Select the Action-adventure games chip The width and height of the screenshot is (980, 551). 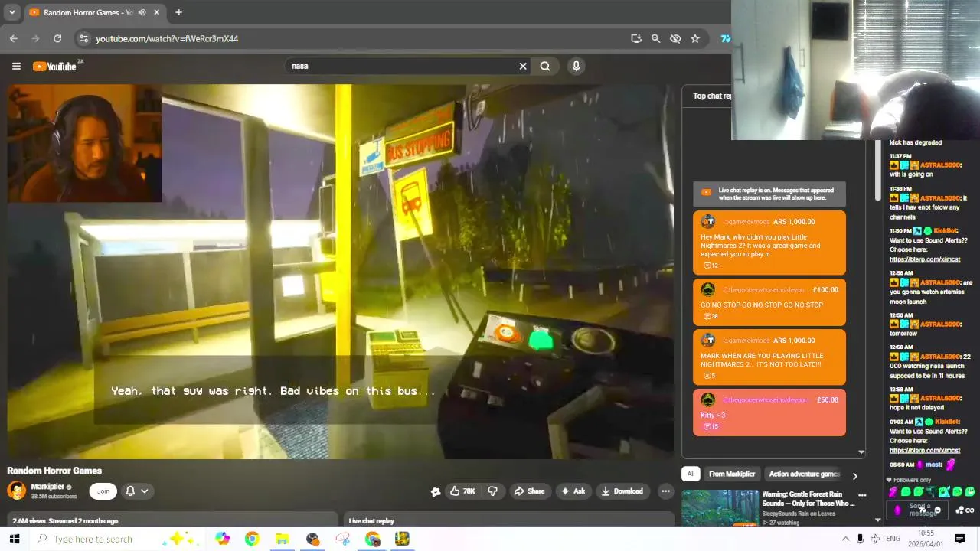(x=804, y=474)
